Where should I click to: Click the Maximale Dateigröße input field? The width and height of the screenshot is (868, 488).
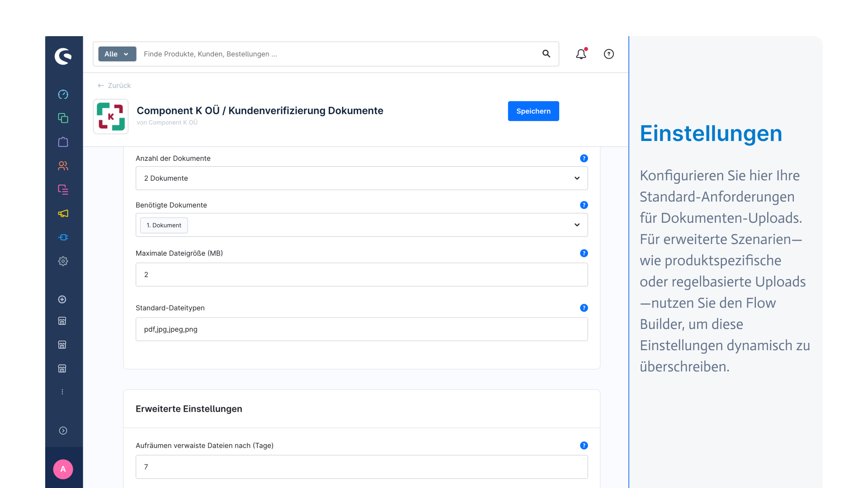(362, 275)
